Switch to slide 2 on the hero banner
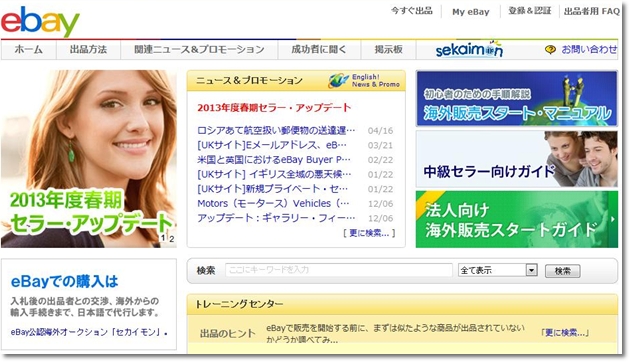 pyautogui.click(x=172, y=239)
